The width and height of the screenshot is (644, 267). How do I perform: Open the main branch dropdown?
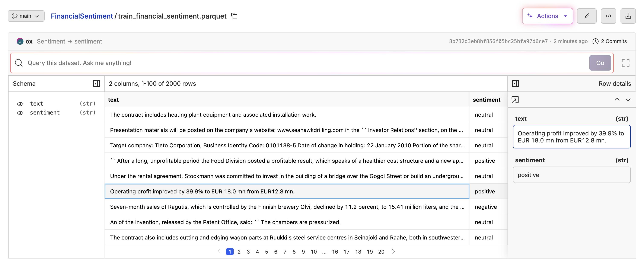click(26, 16)
